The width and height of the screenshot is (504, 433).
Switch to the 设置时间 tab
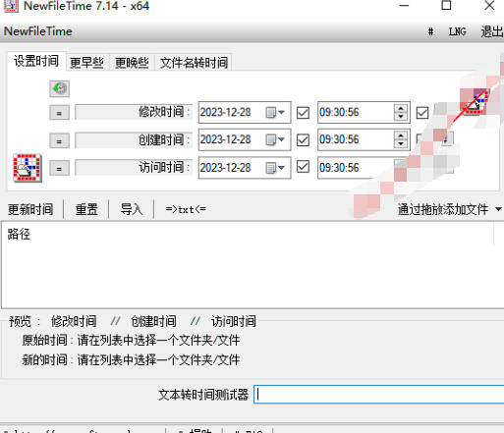(36, 61)
